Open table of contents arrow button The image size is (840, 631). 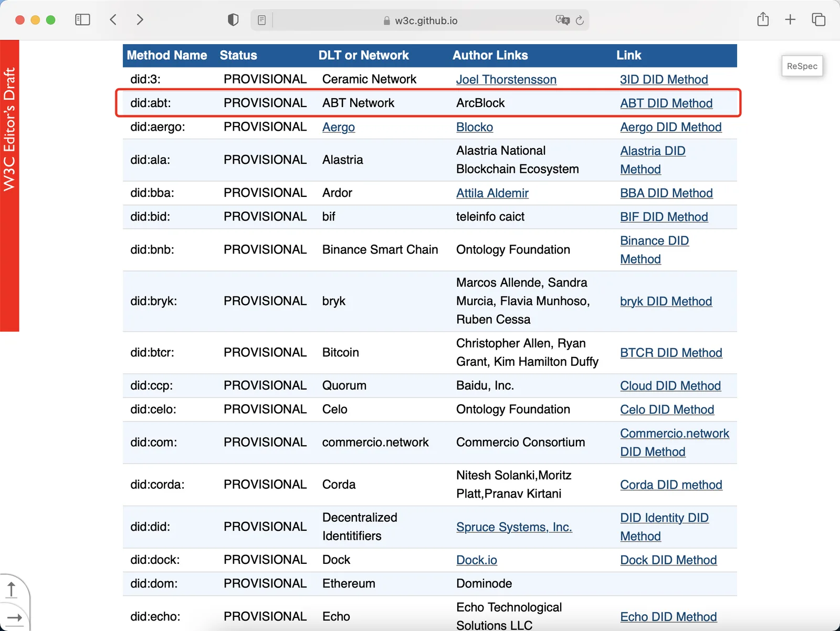click(14, 618)
